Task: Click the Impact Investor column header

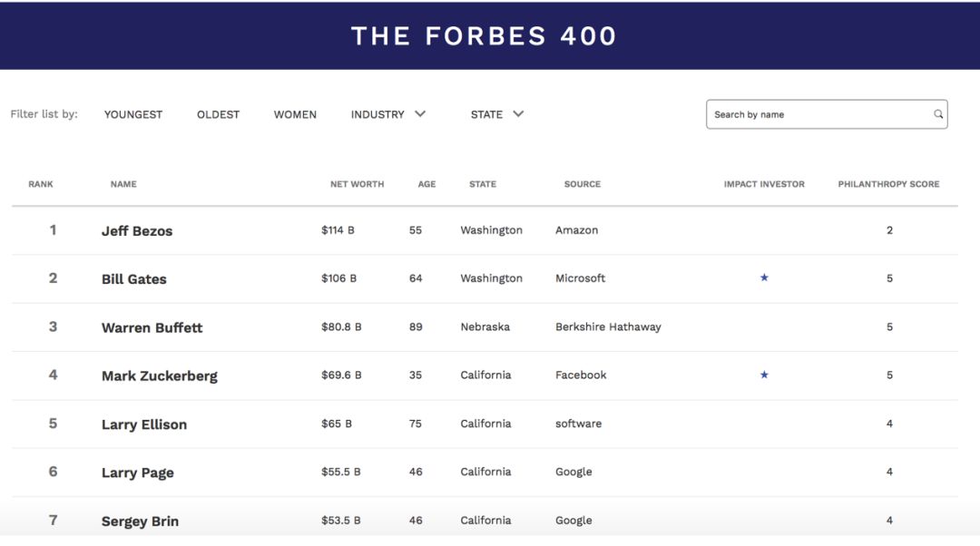Action: (x=764, y=184)
